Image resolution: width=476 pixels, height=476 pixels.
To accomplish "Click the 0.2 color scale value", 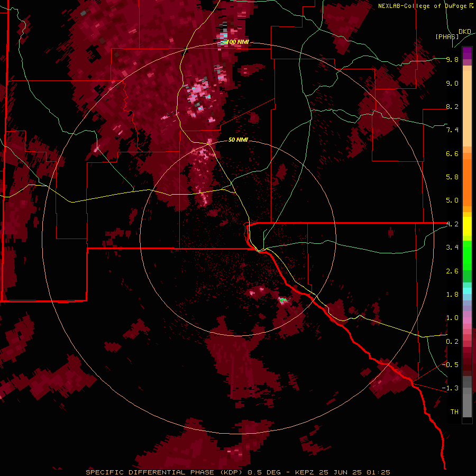I will coord(452,342).
